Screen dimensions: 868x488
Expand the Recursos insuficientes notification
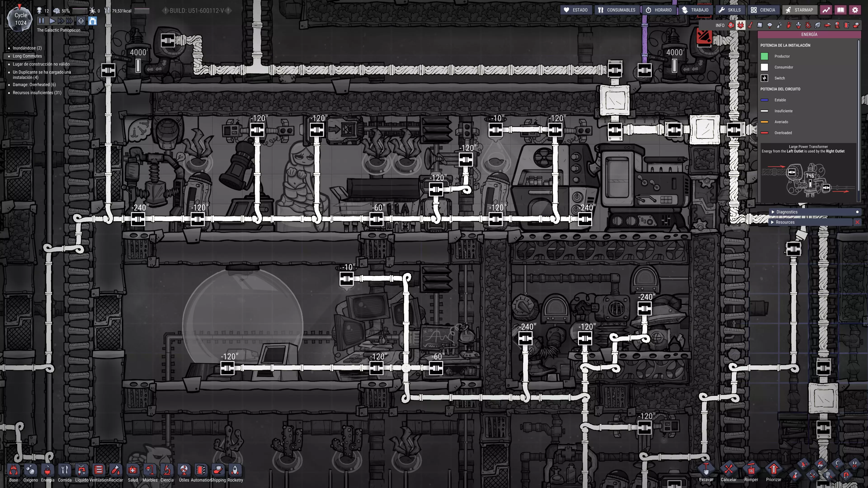37,93
